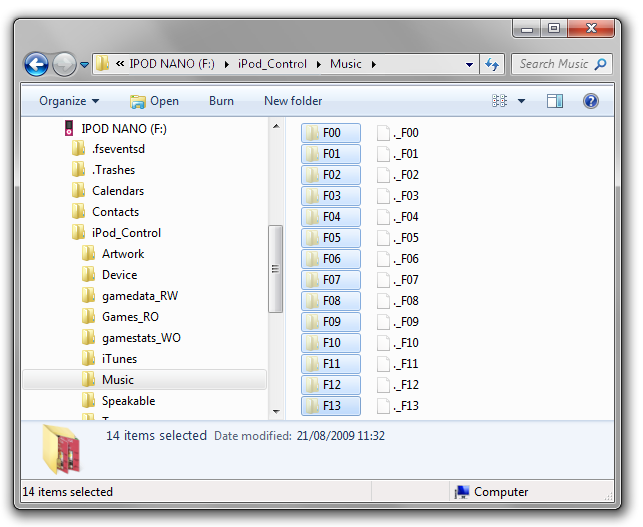Screen dimensions: 643x527
Task: Select the F07 folder
Action: [x=331, y=280]
